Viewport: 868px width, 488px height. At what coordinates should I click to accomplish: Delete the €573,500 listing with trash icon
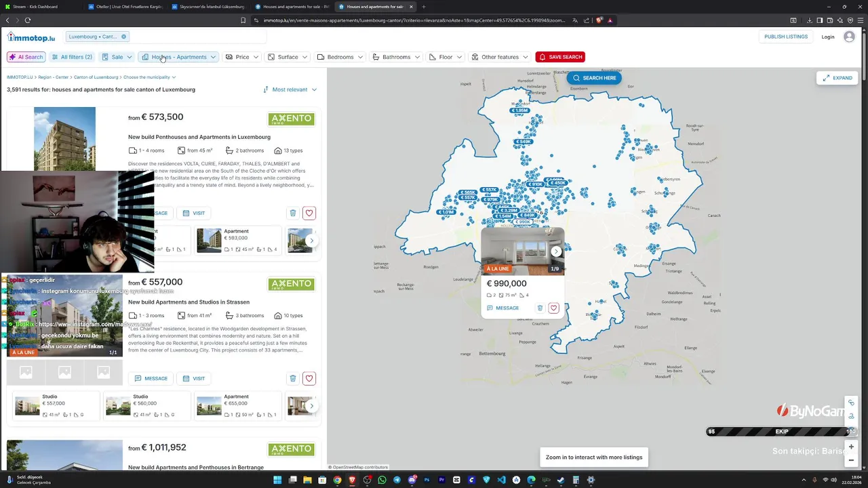point(293,213)
